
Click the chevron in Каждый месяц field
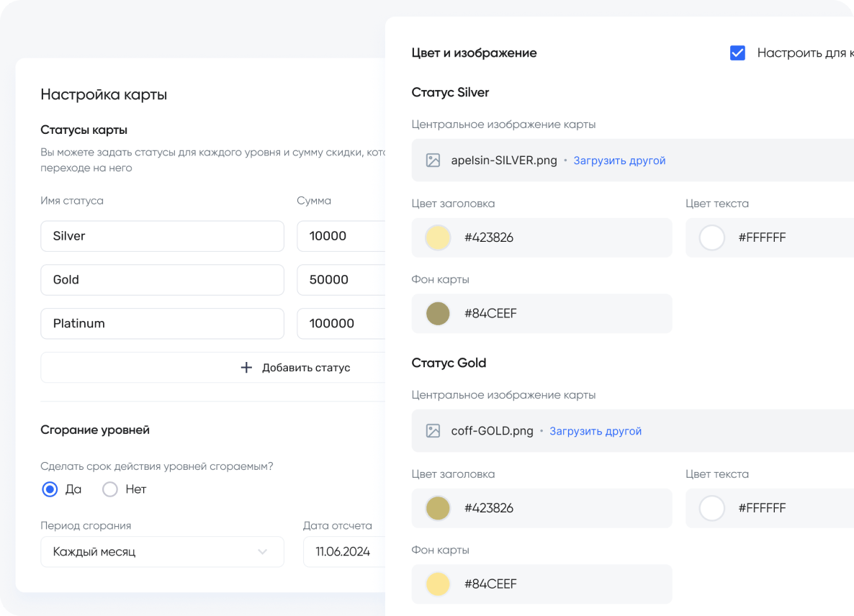pyautogui.click(x=262, y=552)
